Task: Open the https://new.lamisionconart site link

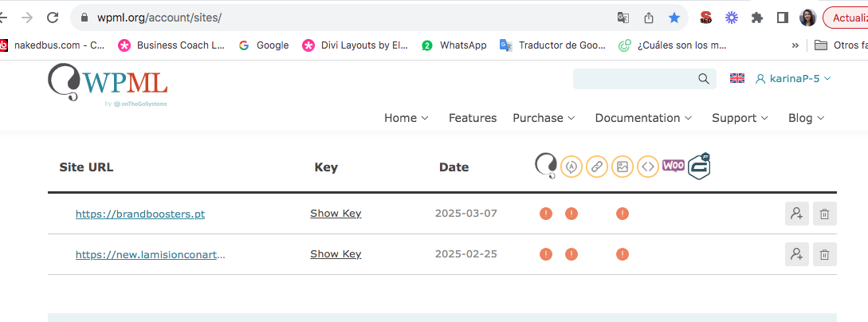Action: coord(151,254)
